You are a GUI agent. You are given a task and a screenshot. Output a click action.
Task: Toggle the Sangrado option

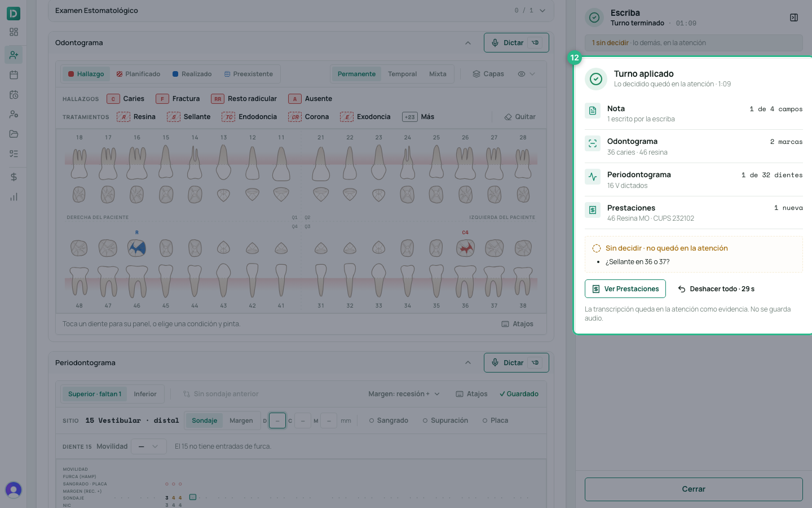(389, 421)
